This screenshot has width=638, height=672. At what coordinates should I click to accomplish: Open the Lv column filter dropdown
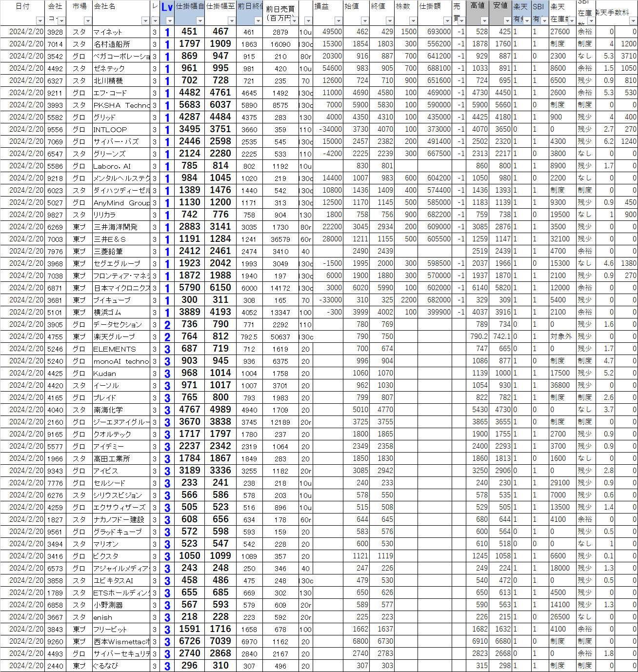(170, 20)
